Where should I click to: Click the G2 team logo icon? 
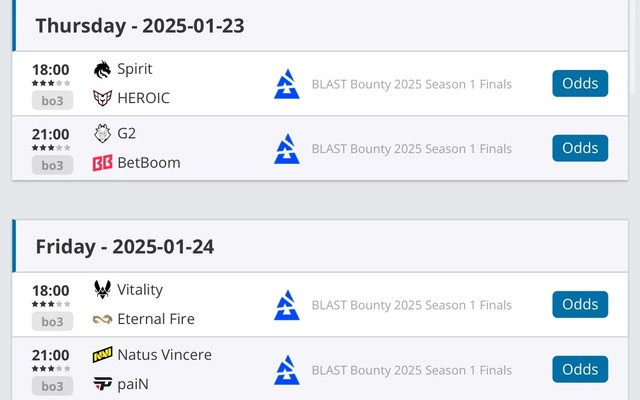(x=102, y=133)
